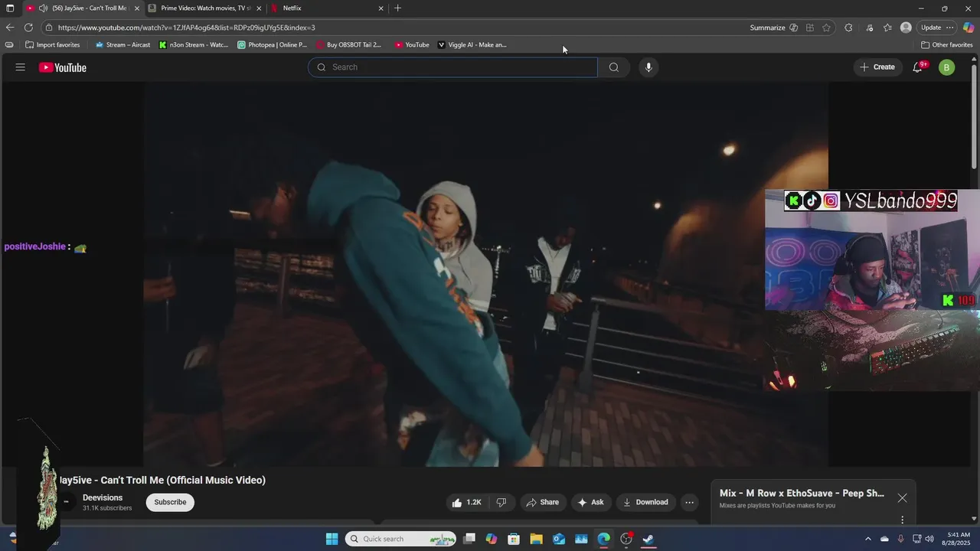
Task: Click the YouTube search magnifier button
Action: [613, 67]
